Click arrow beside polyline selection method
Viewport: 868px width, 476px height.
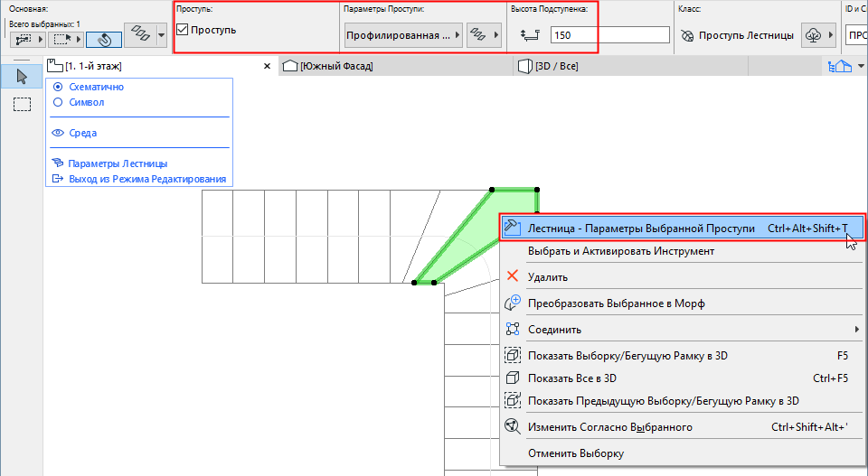tap(41, 39)
